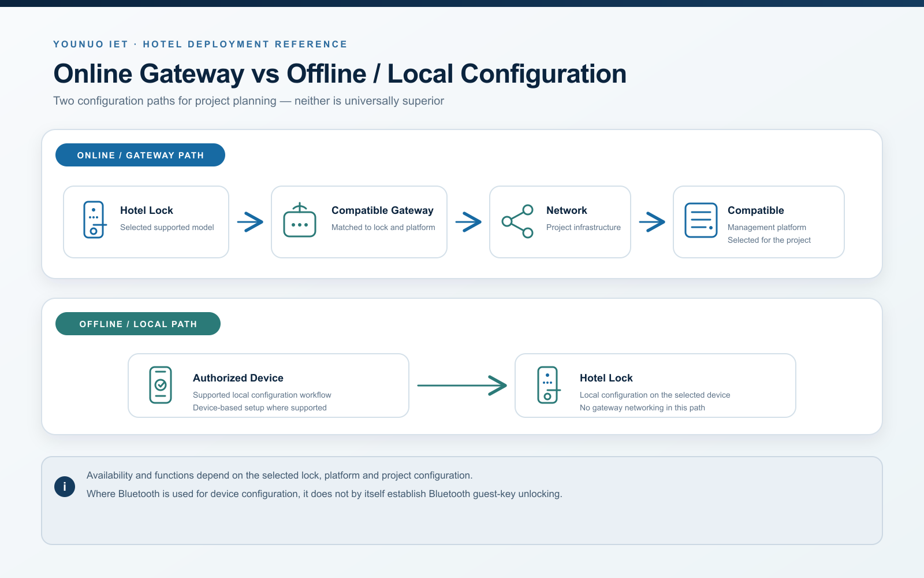The height and width of the screenshot is (578, 924).
Task: Click the Network share-nodes icon
Action: coord(517,221)
